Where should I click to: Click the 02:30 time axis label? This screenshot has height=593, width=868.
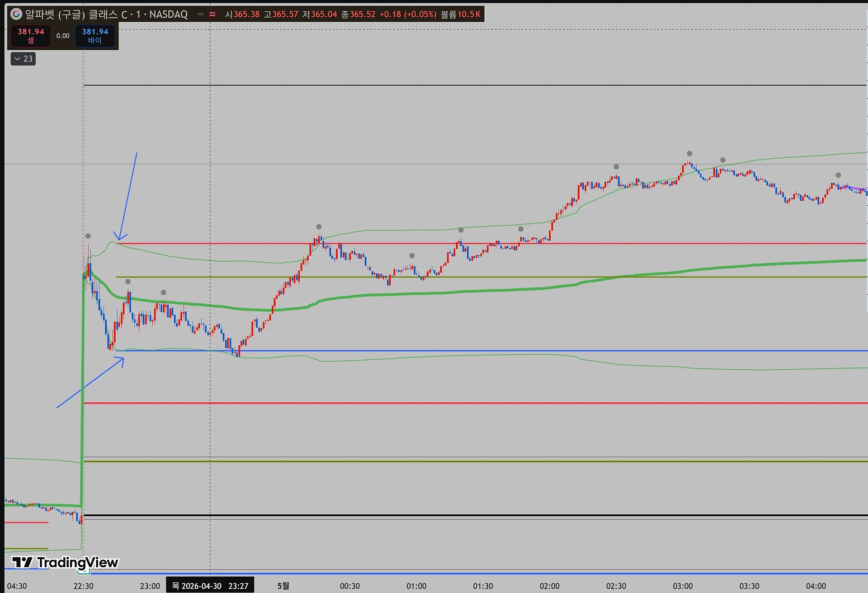pyautogui.click(x=616, y=586)
